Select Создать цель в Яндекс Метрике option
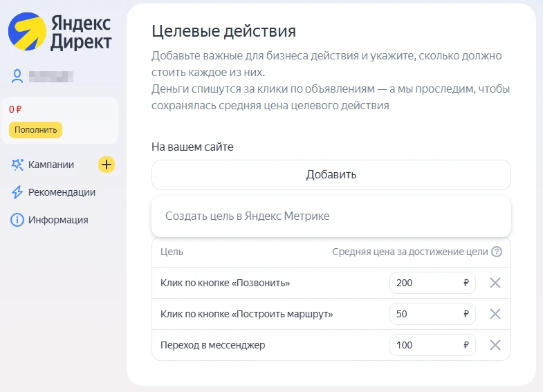This screenshot has height=392, width=543. tap(247, 216)
